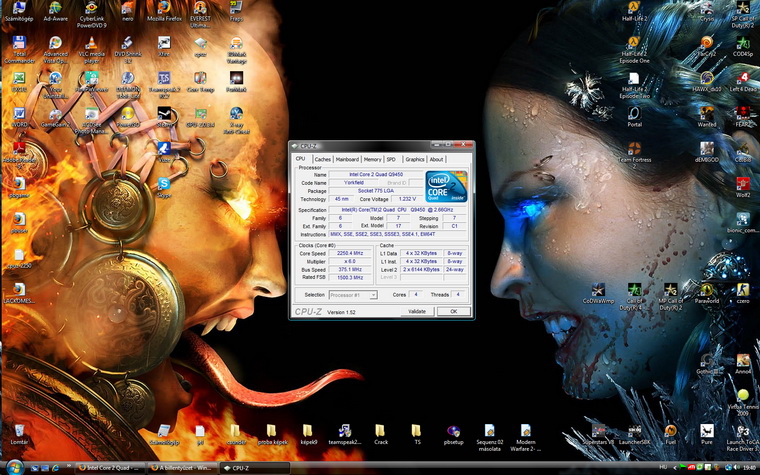Select the Team Fortress 2 shortcut
Screen dimensions: 760x475
tap(634, 155)
